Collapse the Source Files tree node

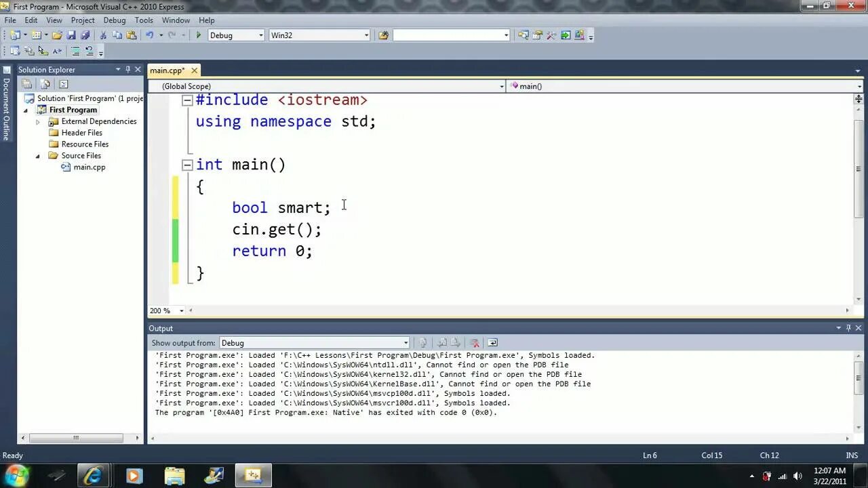(38, 156)
